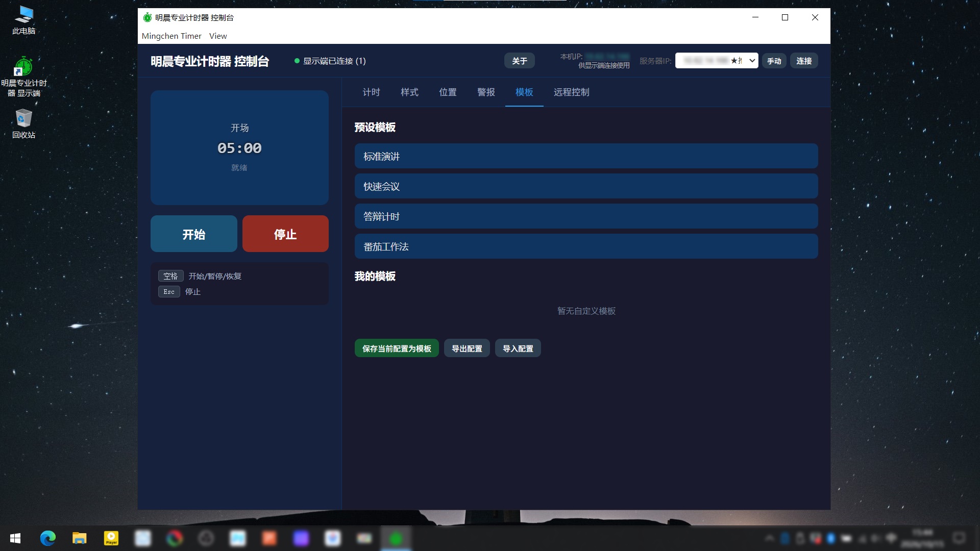Start the timer with 开始 button
This screenshot has width=980, height=551.
[x=194, y=234]
